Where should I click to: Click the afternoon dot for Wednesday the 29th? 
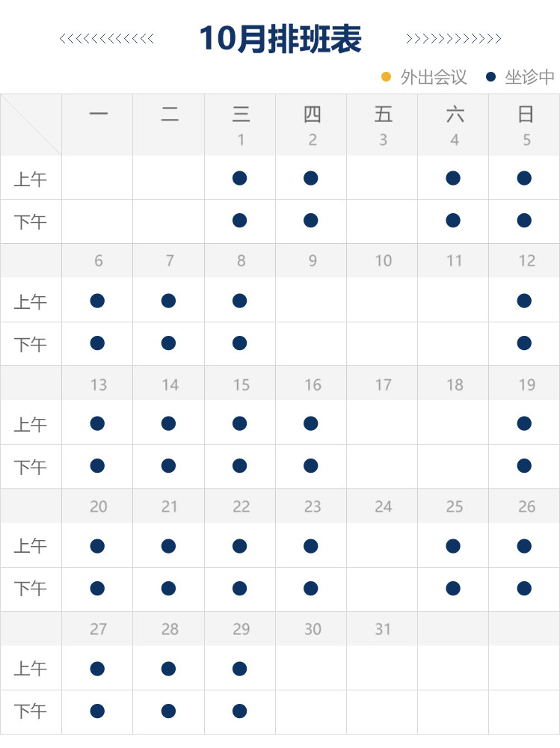tap(239, 711)
